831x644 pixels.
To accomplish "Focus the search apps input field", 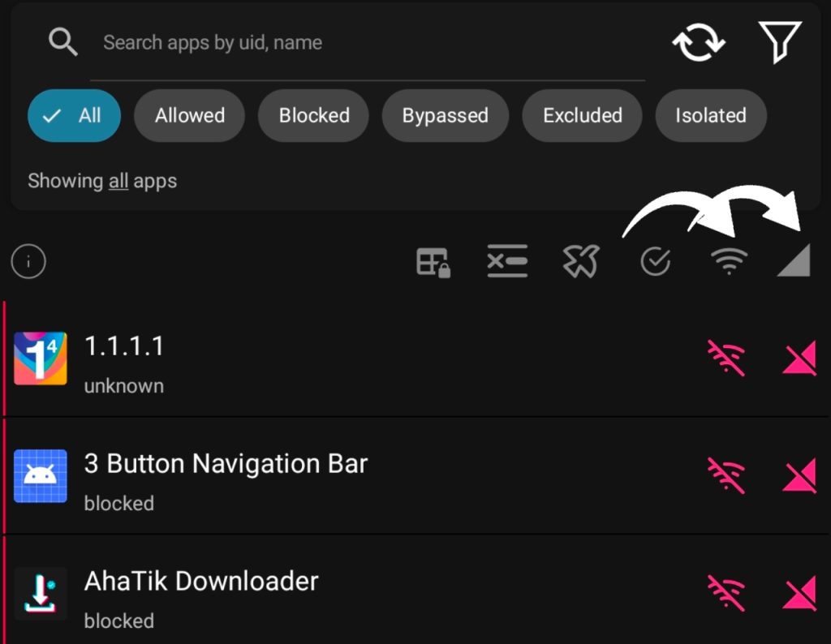I will (x=365, y=43).
